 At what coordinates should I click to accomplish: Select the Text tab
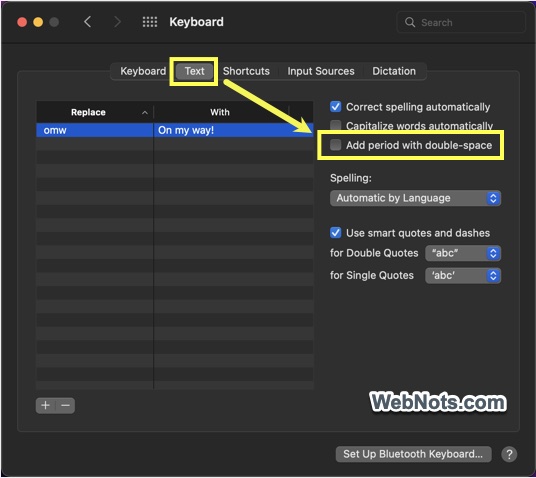click(195, 71)
